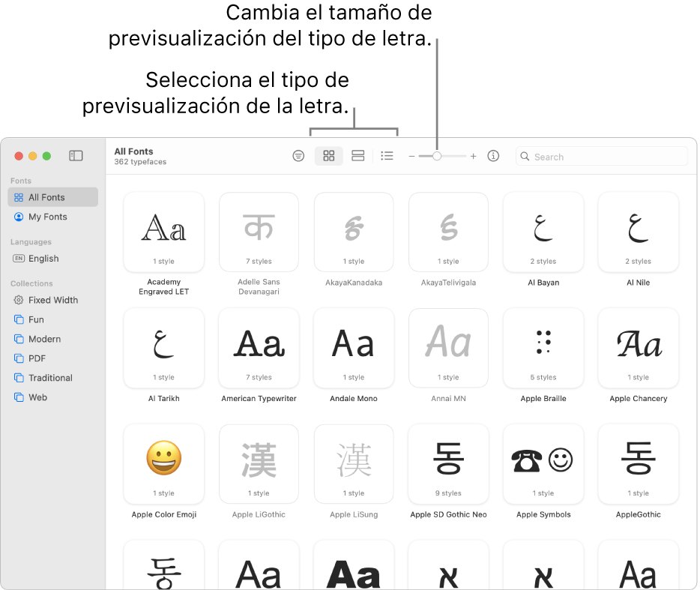700x590 pixels.
Task: Select Apple Symbols font card
Action: 543,464
